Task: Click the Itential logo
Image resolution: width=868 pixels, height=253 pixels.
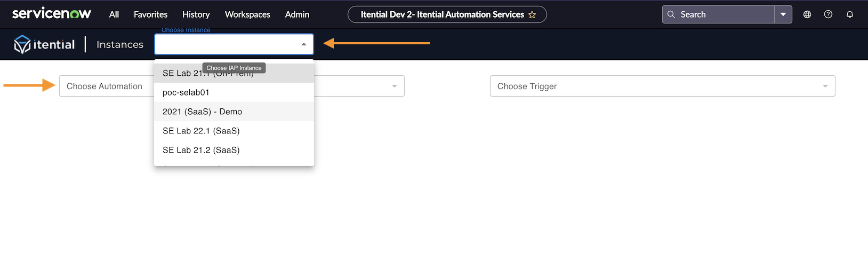Action: click(x=44, y=44)
